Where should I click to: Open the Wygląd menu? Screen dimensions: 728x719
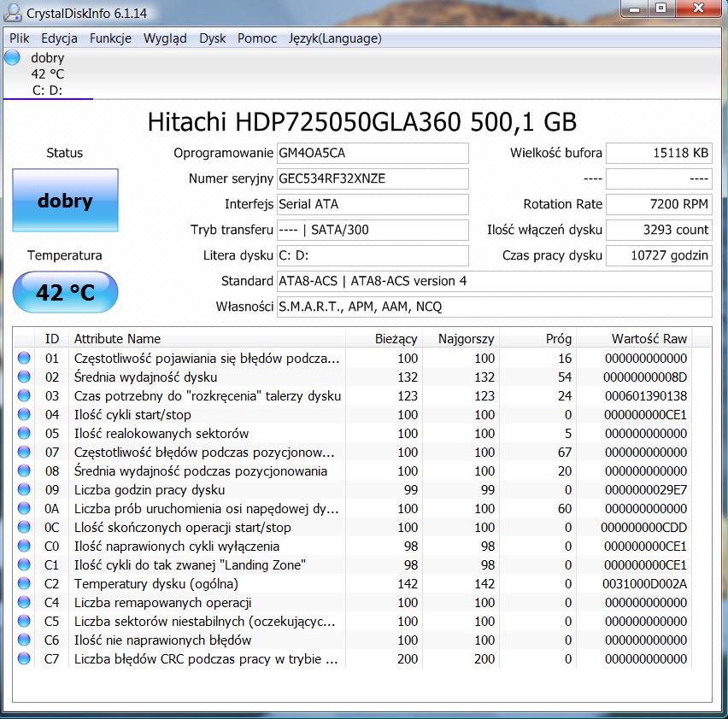165,38
